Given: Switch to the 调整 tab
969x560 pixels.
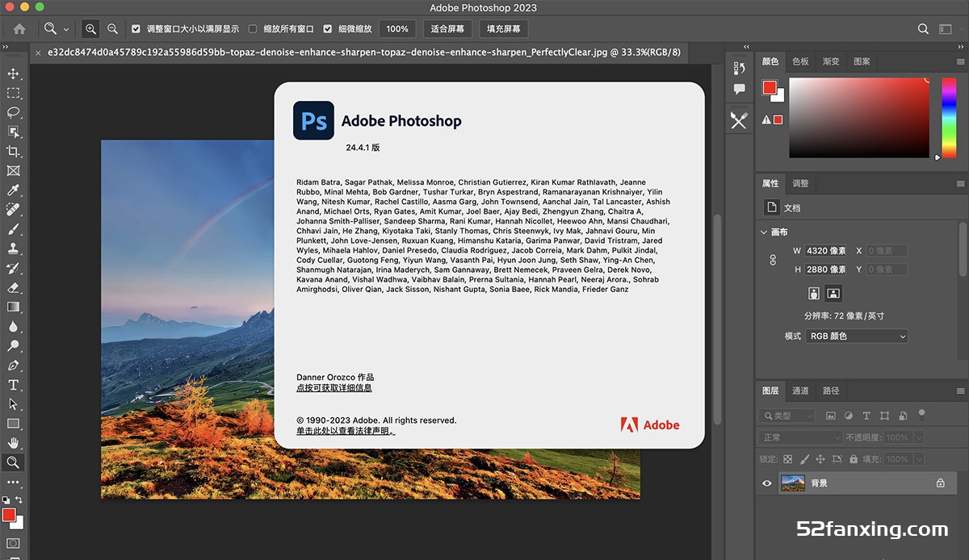Looking at the screenshot, I should point(800,183).
